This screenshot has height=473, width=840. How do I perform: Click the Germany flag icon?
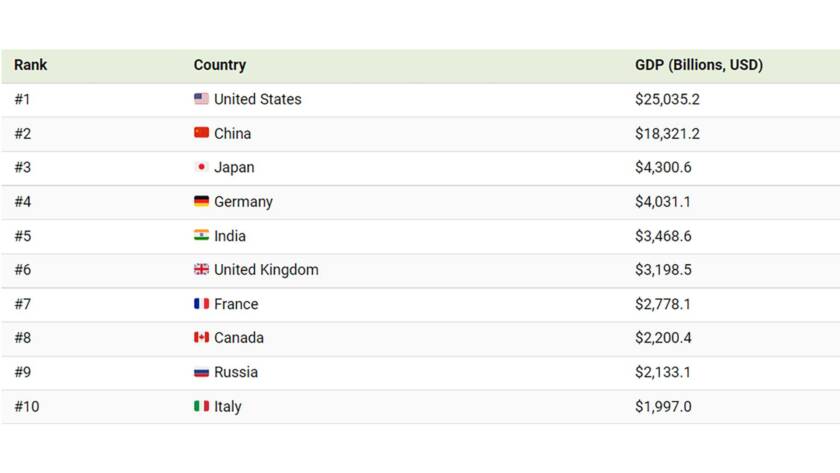(201, 201)
